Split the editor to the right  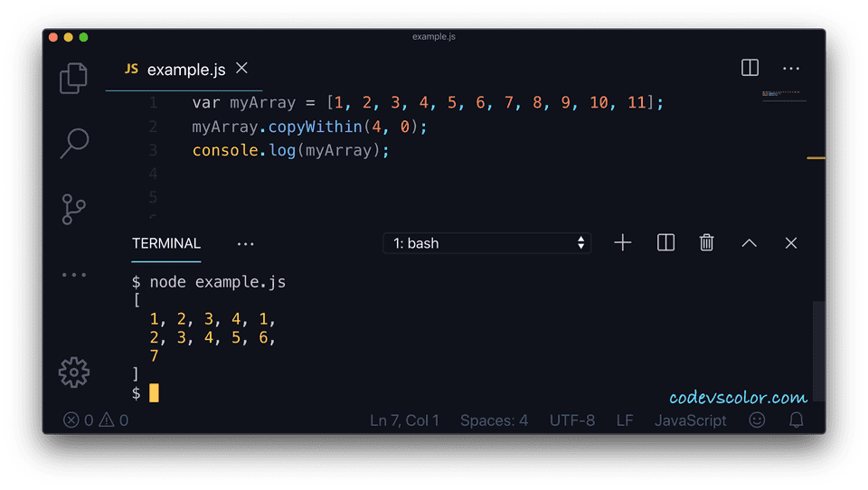click(750, 68)
